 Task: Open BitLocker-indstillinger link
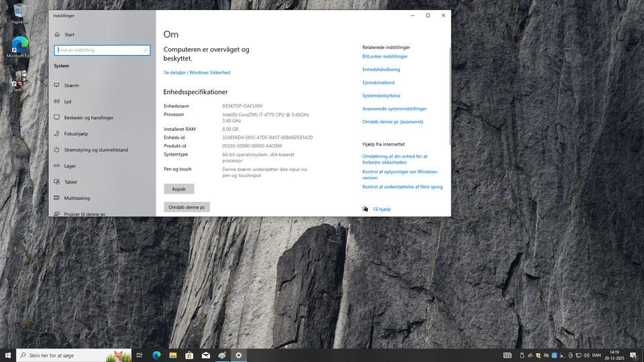(x=384, y=57)
